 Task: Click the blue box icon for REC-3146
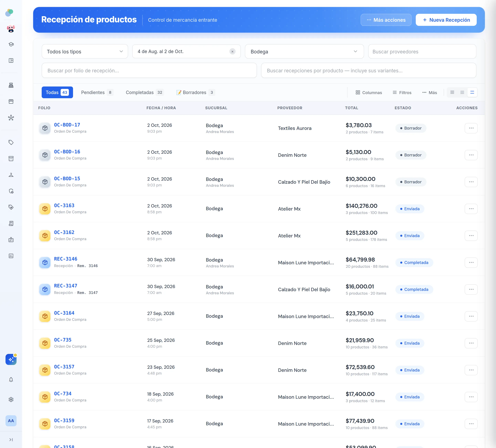(x=45, y=263)
